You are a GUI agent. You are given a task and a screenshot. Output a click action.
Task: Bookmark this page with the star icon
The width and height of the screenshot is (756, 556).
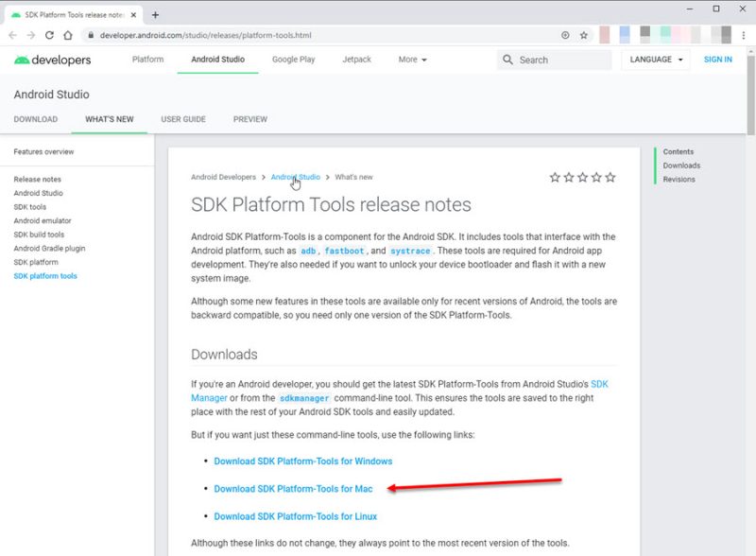(x=584, y=35)
